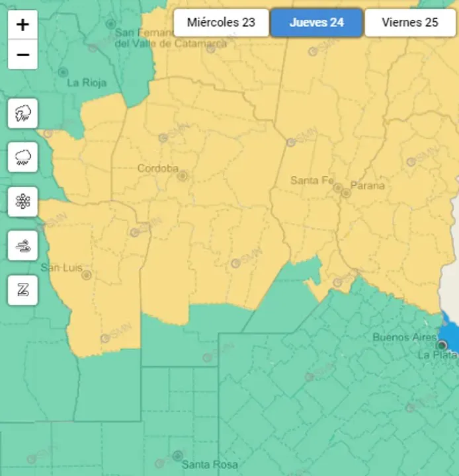Viewport: 459px width, 476px height.
Task: Click the Buenos Aires station marker
Action: [x=441, y=345]
